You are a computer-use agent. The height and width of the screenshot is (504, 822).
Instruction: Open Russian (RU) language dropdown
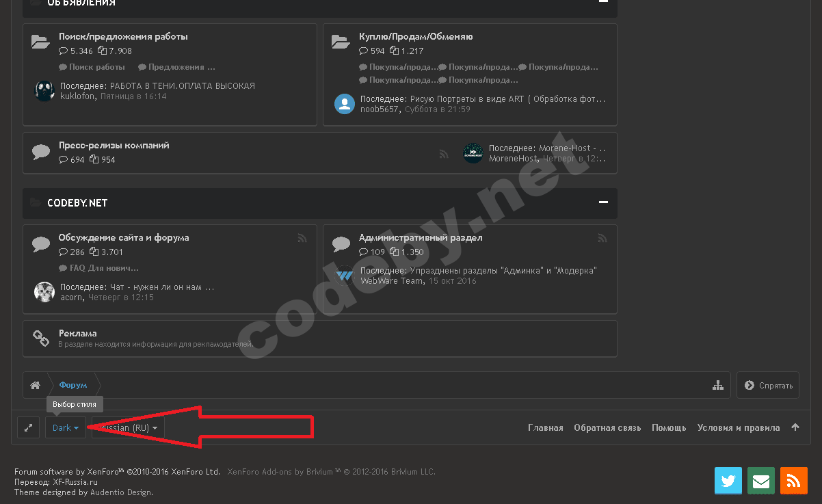pyautogui.click(x=128, y=427)
